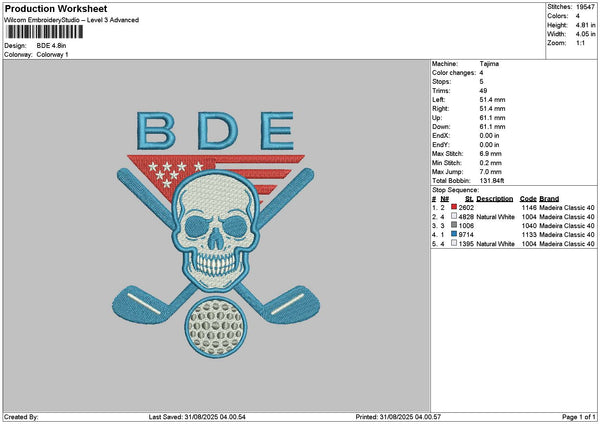Select the white swatch beside 1395 stitches
Viewport: 600px width, 424px height.
[455, 243]
